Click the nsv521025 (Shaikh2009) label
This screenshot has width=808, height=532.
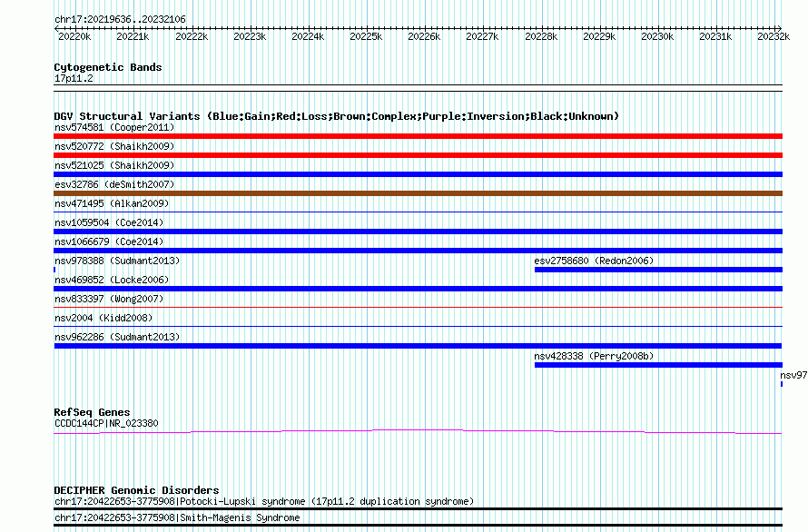coord(114,165)
